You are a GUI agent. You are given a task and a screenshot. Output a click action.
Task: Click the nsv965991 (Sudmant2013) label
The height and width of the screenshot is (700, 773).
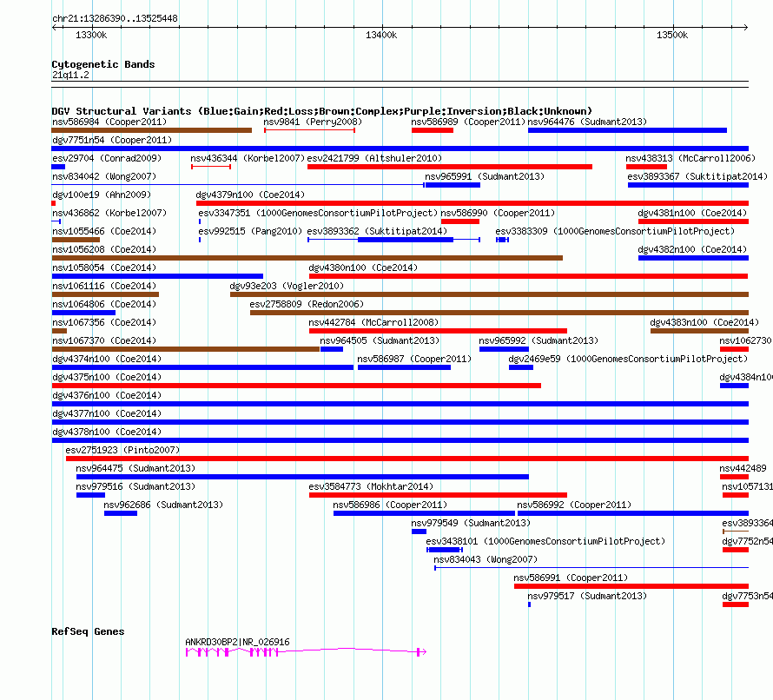pyautogui.click(x=485, y=176)
